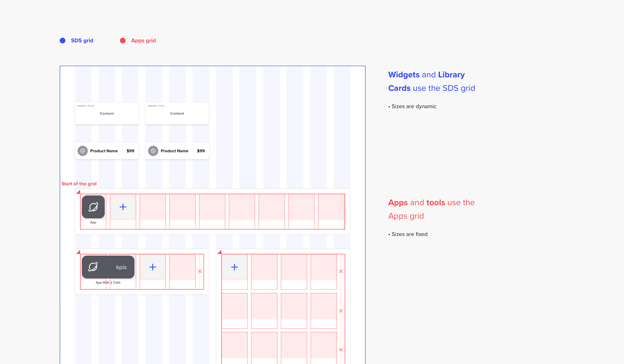Click the second Product Name $99 card
This screenshot has height=364, width=624.
pos(177,151)
